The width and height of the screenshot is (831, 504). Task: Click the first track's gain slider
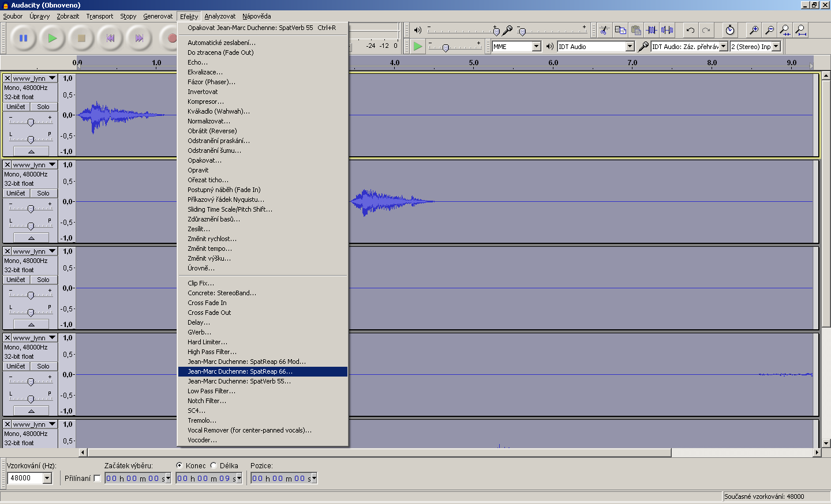(x=31, y=122)
